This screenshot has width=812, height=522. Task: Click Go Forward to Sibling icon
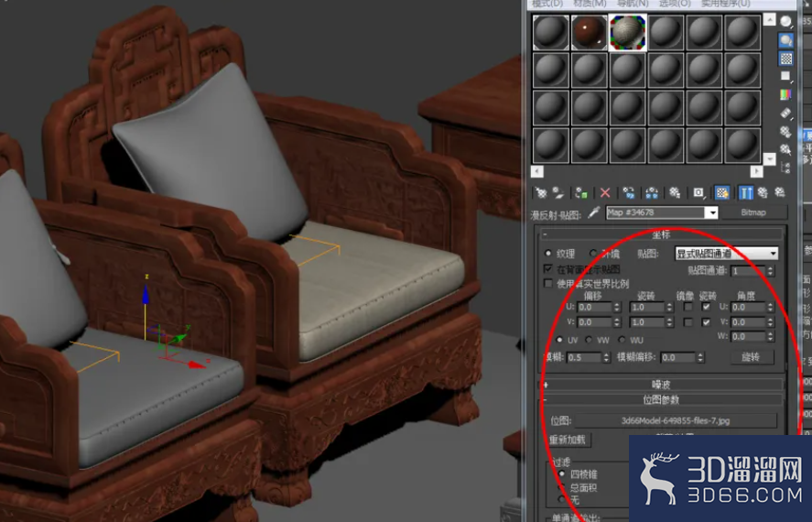click(x=780, y=193)
